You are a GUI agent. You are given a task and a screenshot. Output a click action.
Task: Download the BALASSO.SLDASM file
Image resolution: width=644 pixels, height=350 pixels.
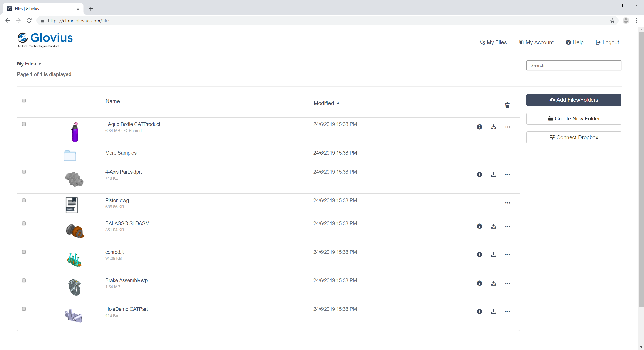pyautogui.click(x=494, y=226)
